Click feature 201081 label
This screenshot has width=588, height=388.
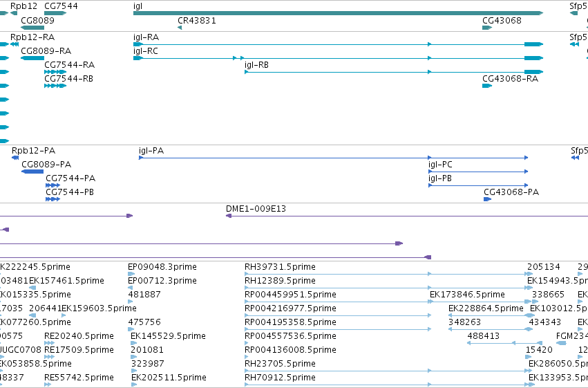tap(147, 350)
